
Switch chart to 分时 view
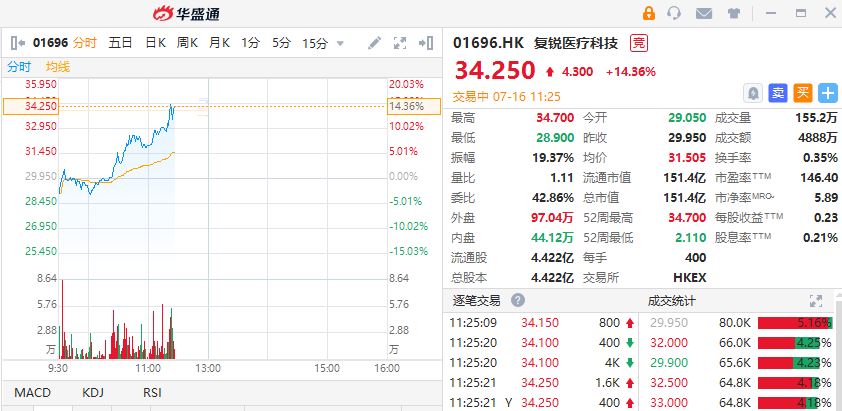point(85,43)
